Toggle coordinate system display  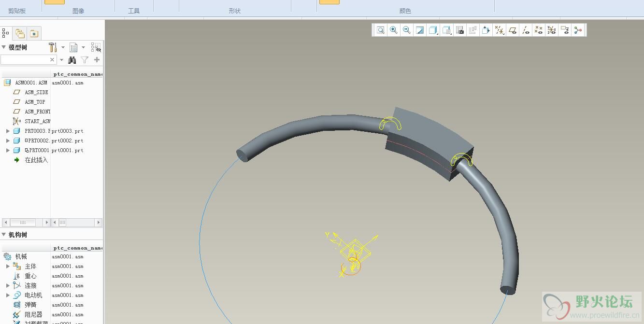(x=552, y=30)
